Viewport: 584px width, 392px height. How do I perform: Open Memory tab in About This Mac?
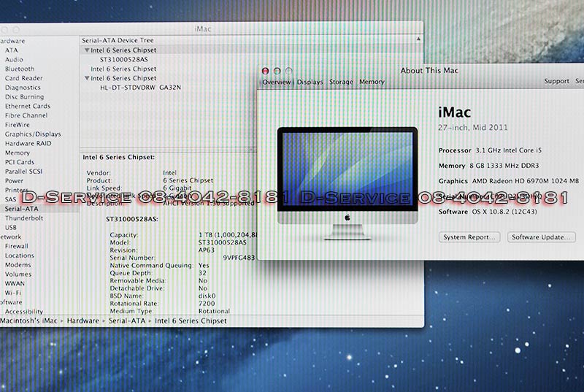tap(372, 82)
